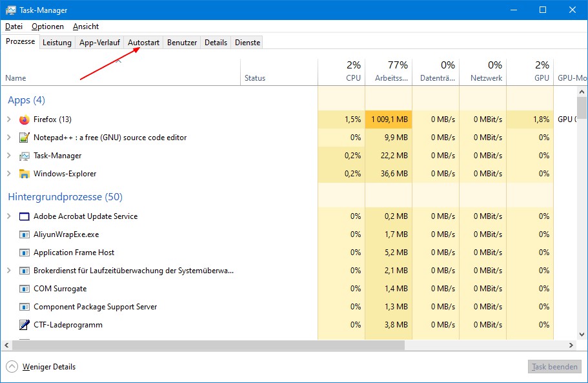
Task: Click the Task-Manager title bar icon
Action: (x=11, y=10)
